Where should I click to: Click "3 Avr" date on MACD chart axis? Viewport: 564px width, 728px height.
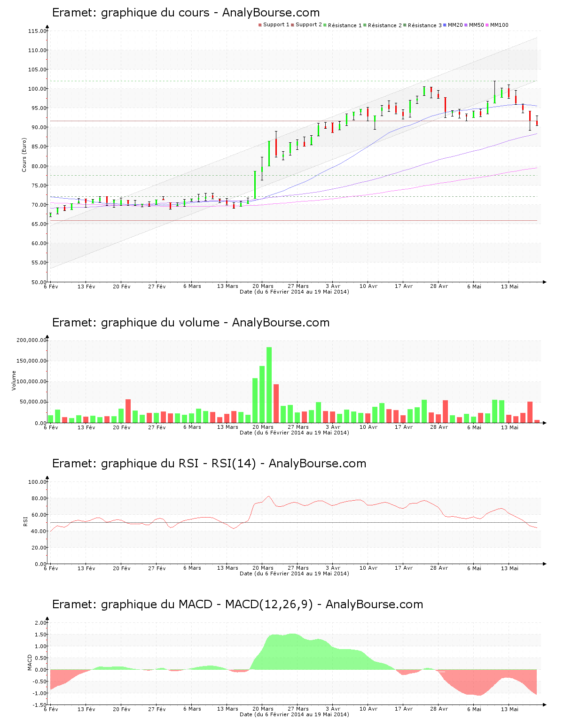333,709
